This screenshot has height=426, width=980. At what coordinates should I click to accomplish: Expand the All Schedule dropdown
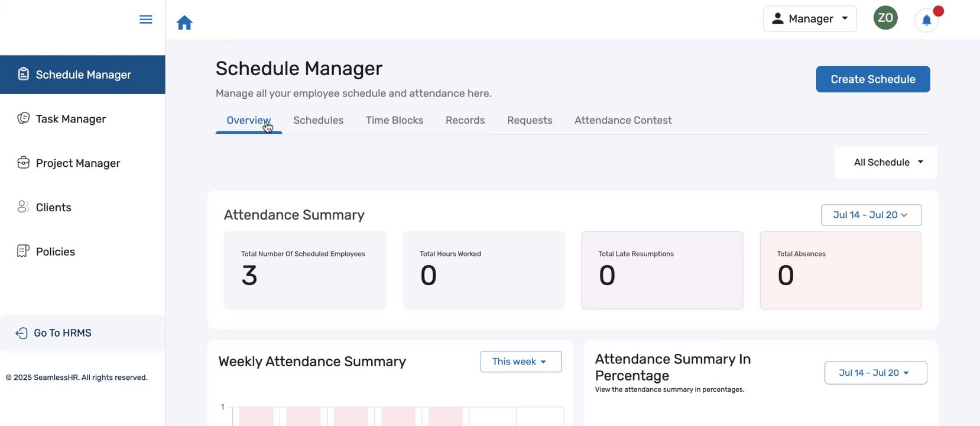pos(887,162)
